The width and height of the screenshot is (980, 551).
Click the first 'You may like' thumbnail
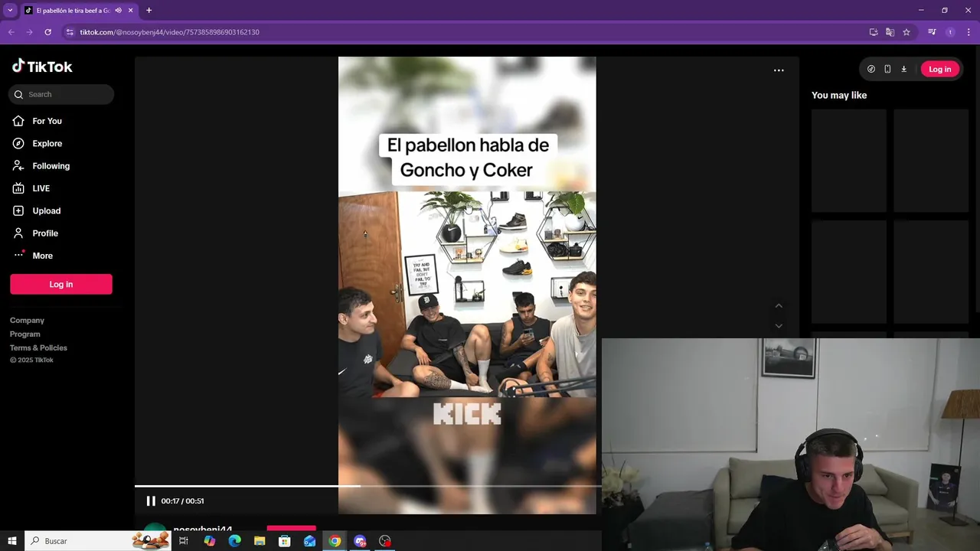coord(849,160)
